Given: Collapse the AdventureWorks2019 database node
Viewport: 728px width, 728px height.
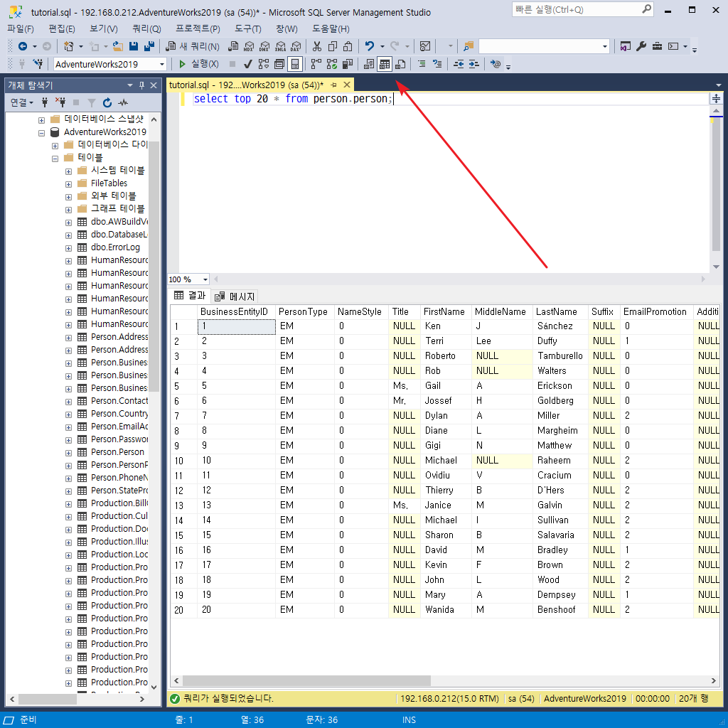Looking at the screenshot, I should (x=41, y=133).
